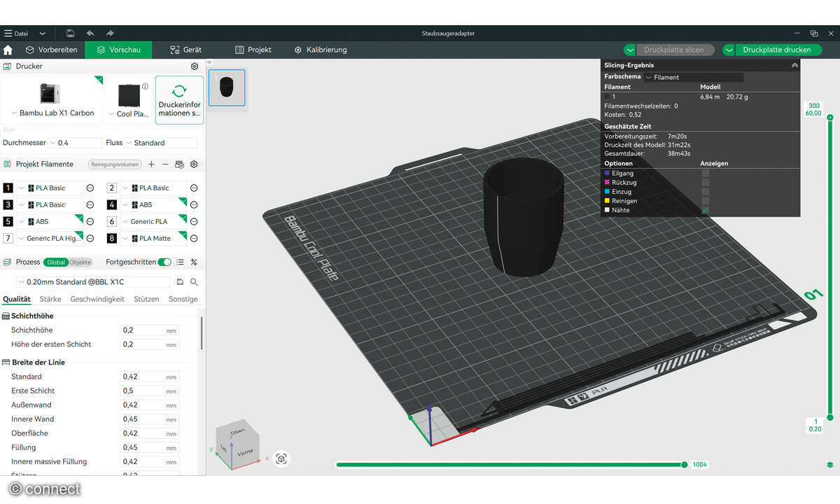This screenshot has width=840, height=504.
Task: Open the Stärke settings tab
Action: (x=50, y=299)
